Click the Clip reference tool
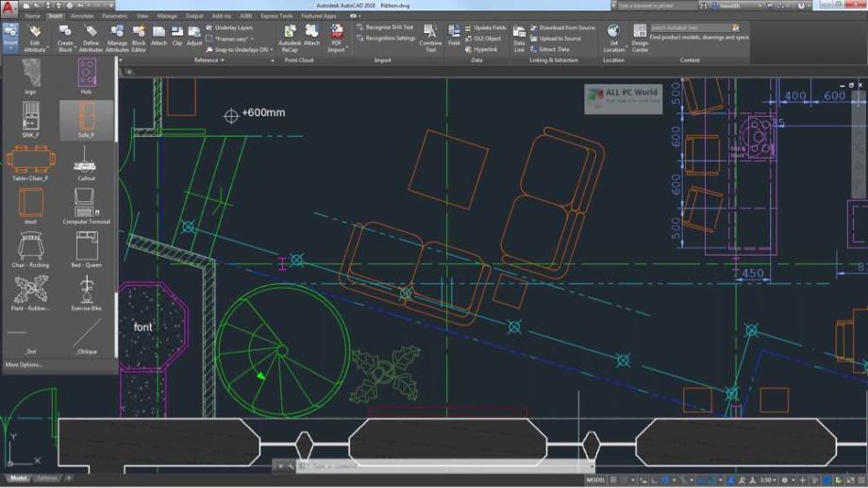The width and height of the screenshot is (868, 488). click(177, 36)
